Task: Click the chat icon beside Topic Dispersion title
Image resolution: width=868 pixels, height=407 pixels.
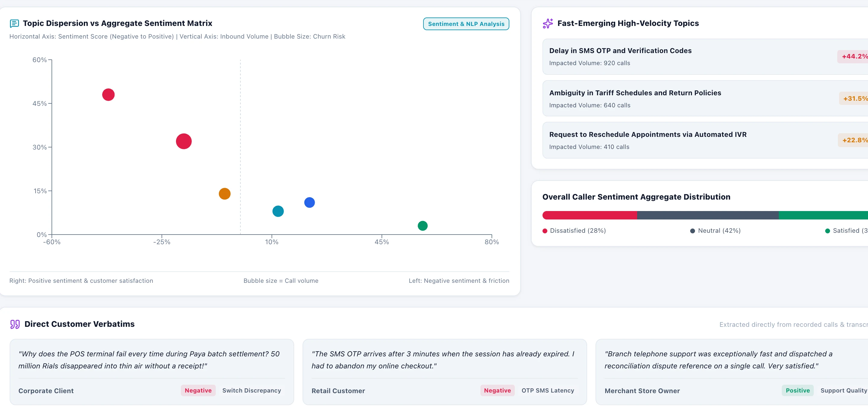Action: pyautogui.click(x=14, y=24)
